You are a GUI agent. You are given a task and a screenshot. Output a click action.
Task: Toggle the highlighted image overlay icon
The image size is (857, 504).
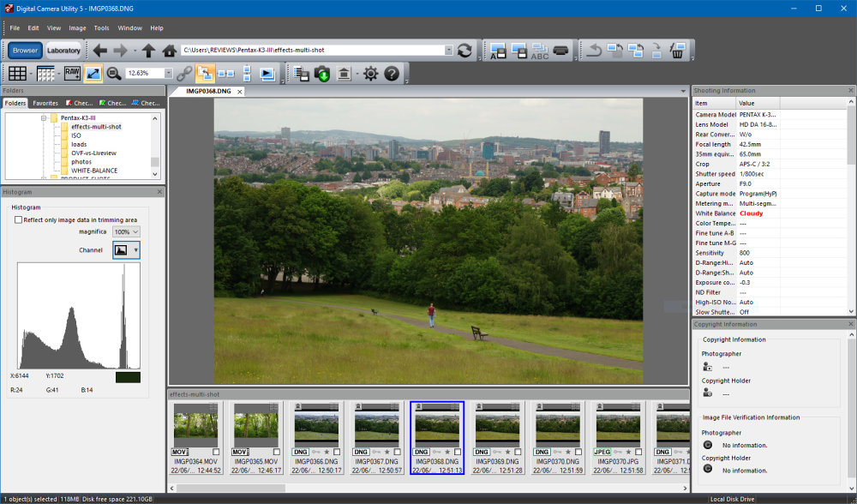pyautogui.click(x=205, y=73)
